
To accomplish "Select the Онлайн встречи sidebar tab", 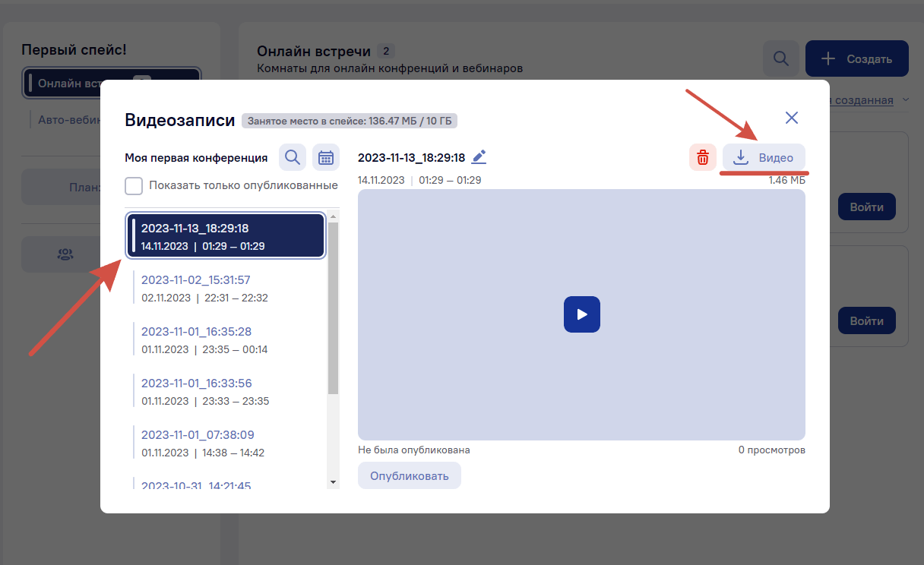I will click(x=112, y=84).
